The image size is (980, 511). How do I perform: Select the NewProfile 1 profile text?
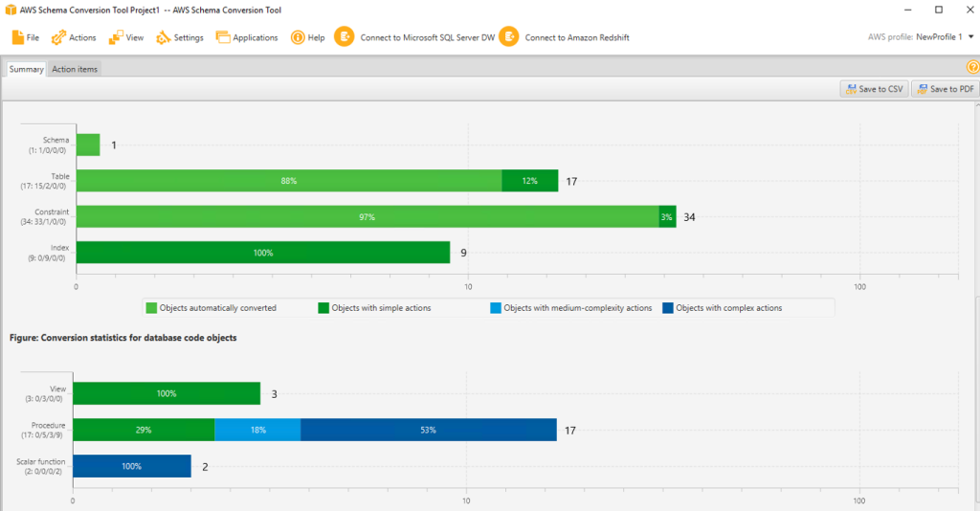[939, 37]
